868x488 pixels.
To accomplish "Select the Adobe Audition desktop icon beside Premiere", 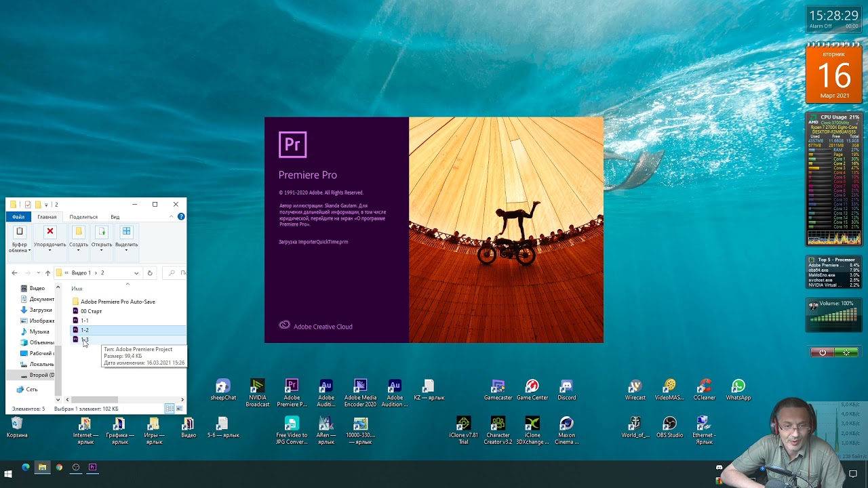I will coord(326,393).
